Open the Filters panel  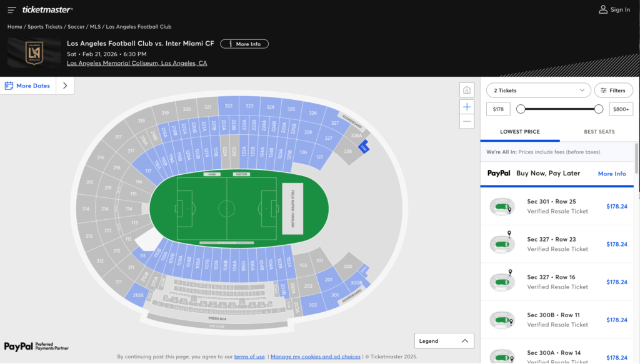click(x=613, y=91)
